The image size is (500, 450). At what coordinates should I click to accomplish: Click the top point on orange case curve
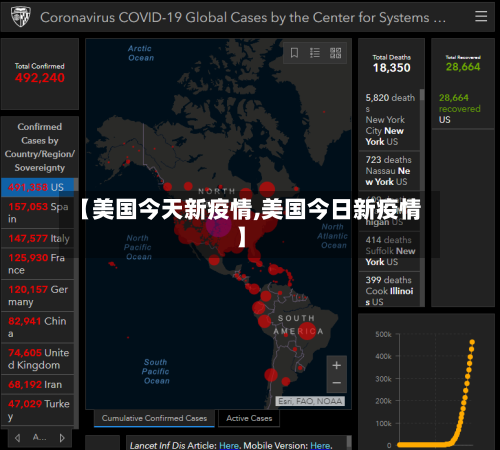click(472, 342)
